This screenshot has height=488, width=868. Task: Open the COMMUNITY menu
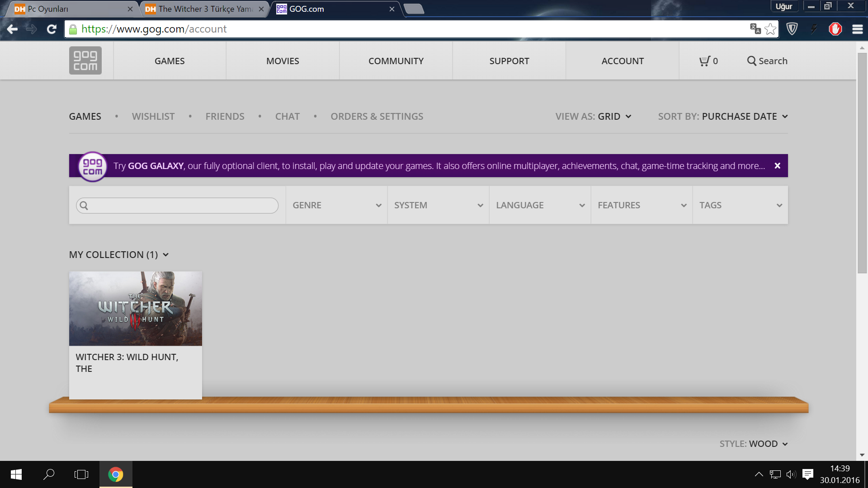[396, 61]
